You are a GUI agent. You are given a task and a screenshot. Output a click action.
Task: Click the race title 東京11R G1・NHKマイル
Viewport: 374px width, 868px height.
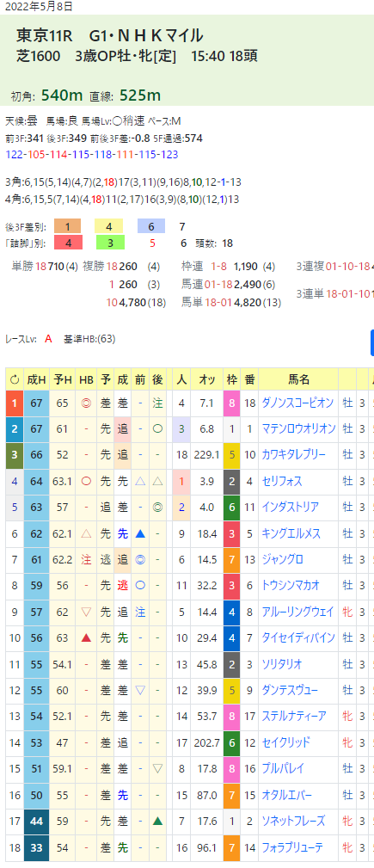[x=110, y=36]
